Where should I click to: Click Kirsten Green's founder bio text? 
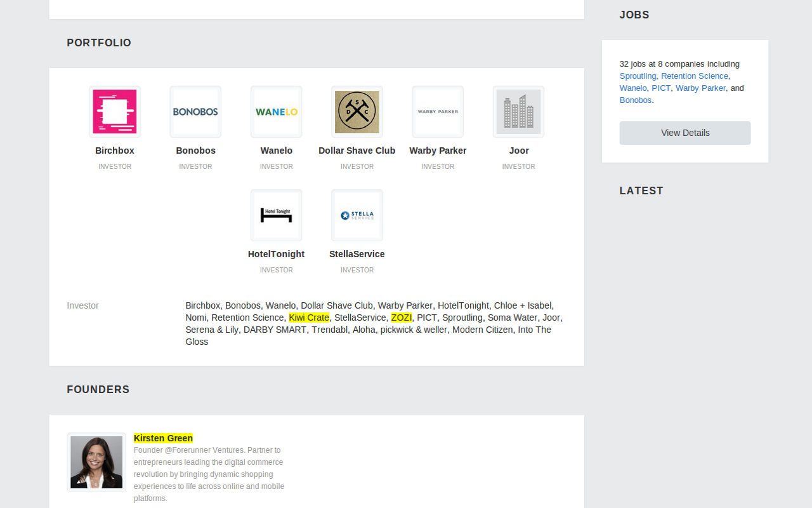209,474
